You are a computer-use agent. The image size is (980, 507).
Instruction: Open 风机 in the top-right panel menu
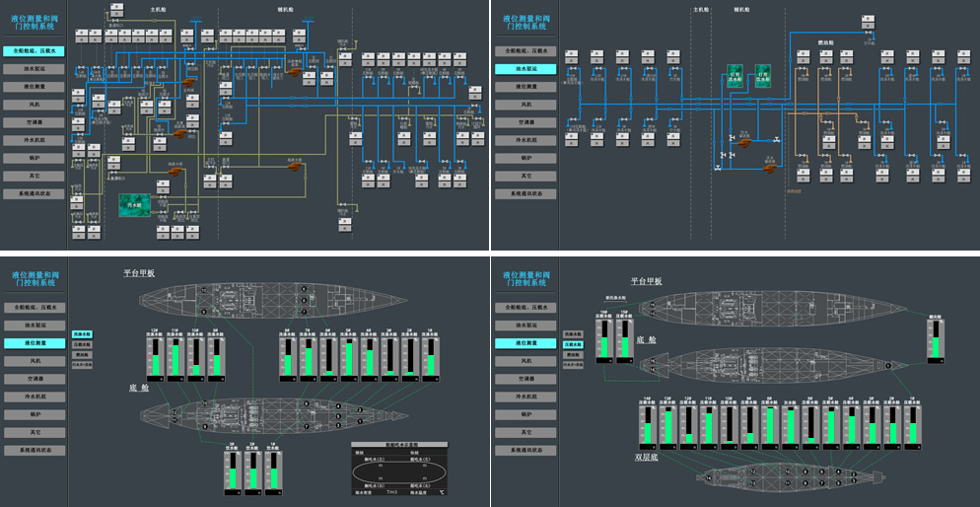click(x=525, y=105)
